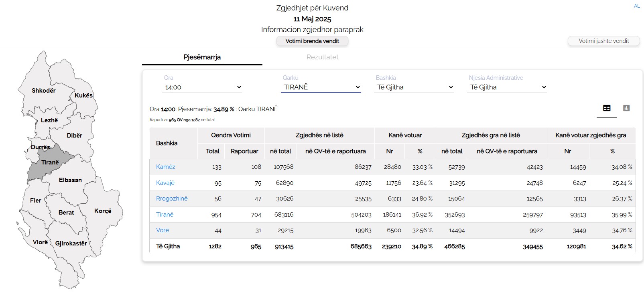Expand the Bashkia municipality dropdown
This screenshot has width=644, height=298.
pyautogui.click(x=414, y=87)
